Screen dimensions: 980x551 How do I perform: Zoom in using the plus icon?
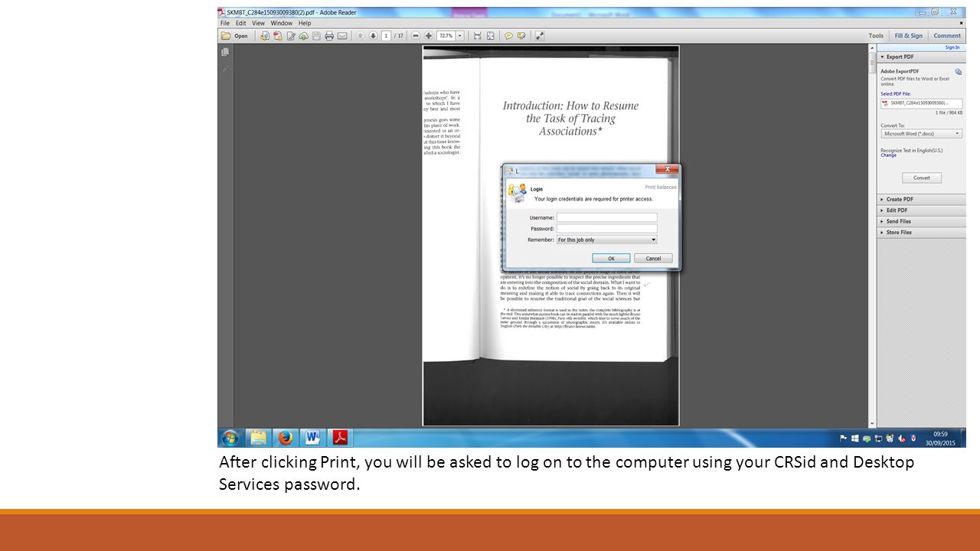pos(428,36)
